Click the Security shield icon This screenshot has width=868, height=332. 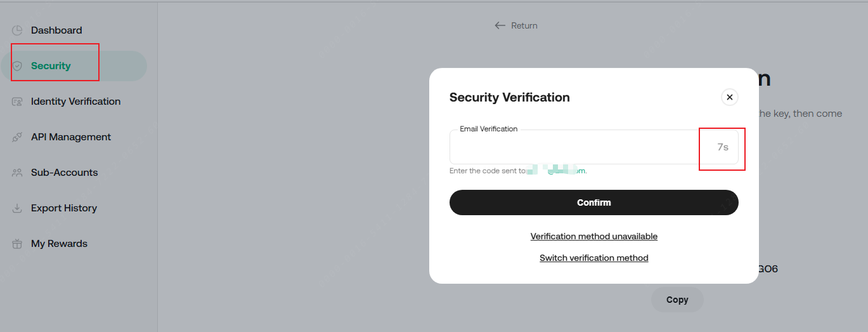17,66
